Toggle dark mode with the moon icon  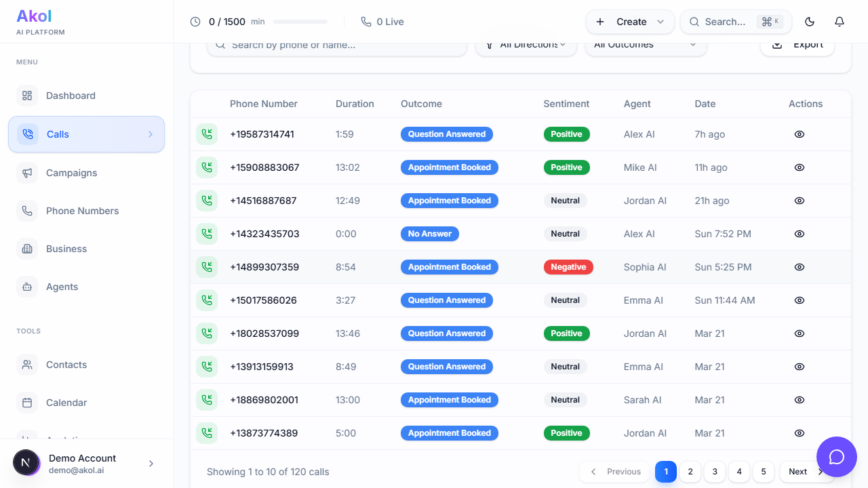(810, 22)
